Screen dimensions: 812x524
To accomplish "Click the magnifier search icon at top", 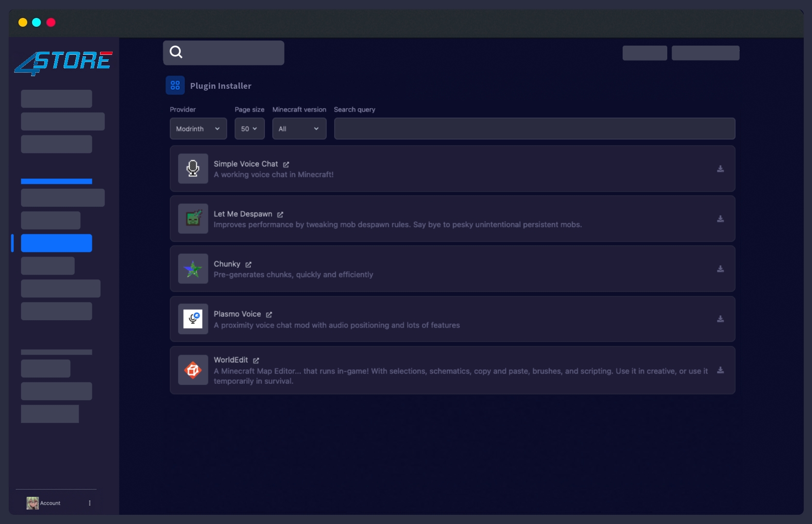I will (x=176, y=52).
